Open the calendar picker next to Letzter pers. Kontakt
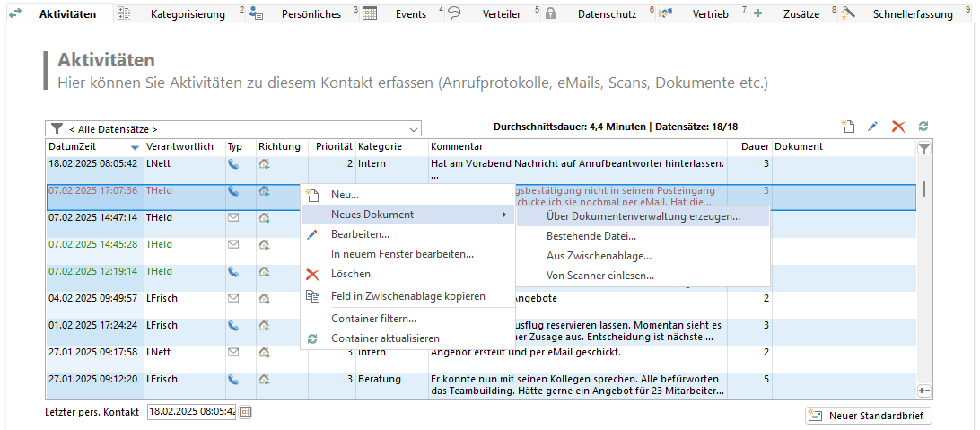The image size is (980, 430). (245, 412)
